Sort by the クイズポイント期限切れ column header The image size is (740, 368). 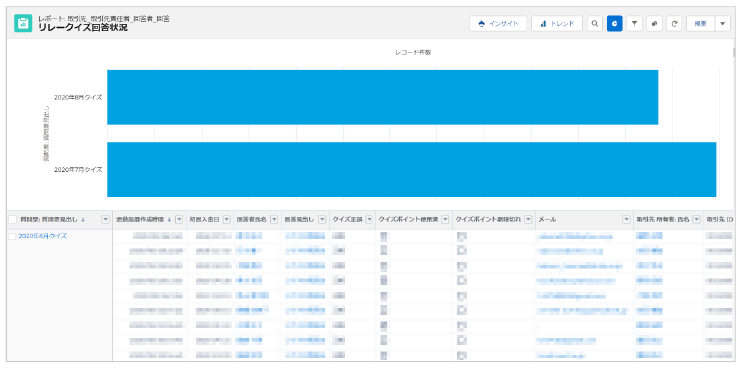(x=488, y=219)
